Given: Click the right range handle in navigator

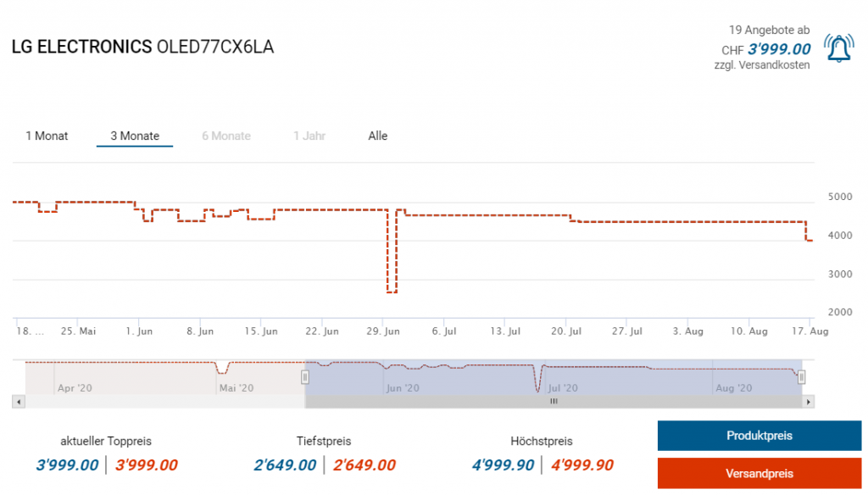Looking at the screenshot, I should (801, 377).
